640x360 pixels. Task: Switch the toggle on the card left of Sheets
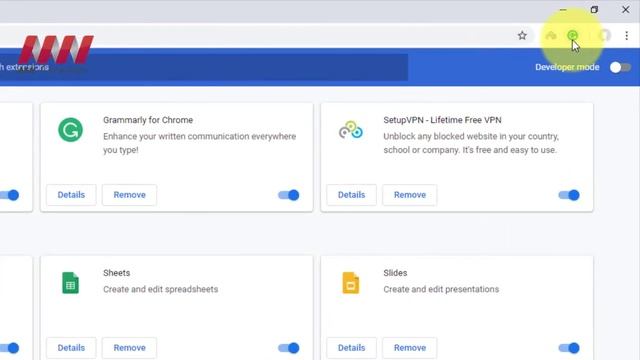tap(9, 348)
